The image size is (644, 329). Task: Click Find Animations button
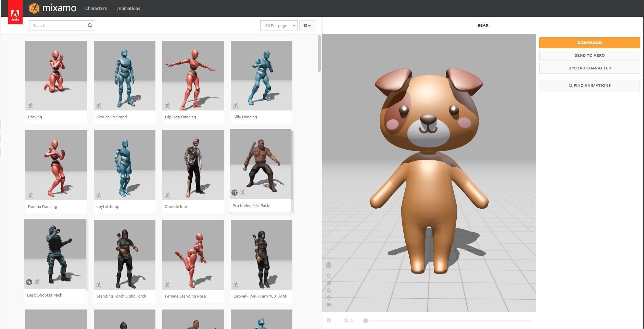590,85
